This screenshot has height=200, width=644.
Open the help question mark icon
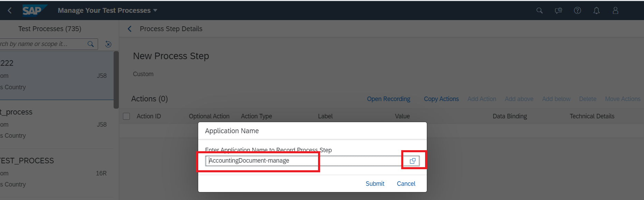click(x=577, y=10)
